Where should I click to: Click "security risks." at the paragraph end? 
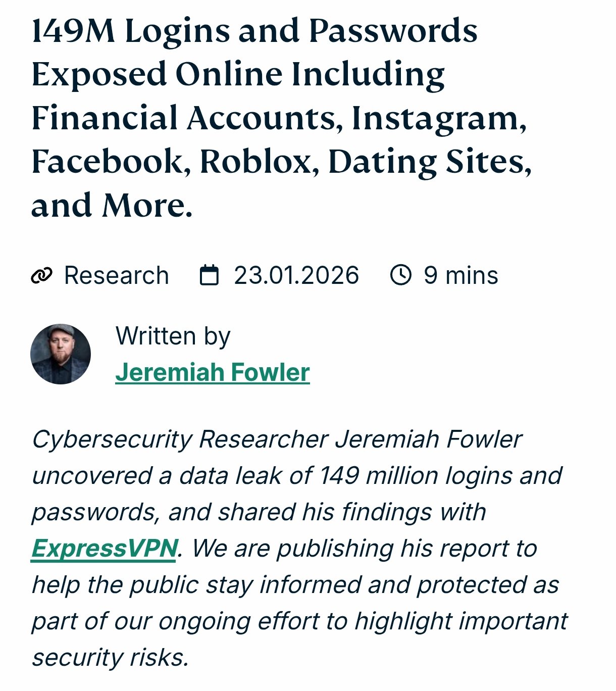(x=110, y=658)
